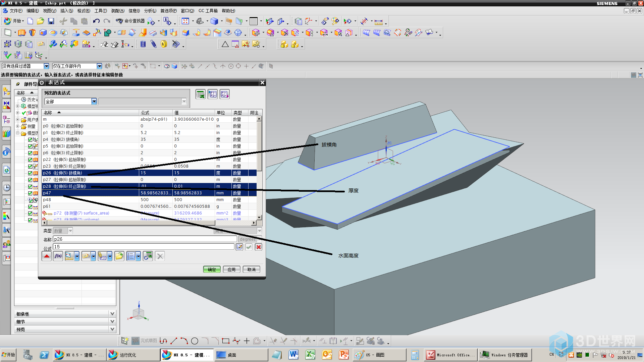Click the Undo arrow icon
Screen dimensions: 644x362
[96, 21]
